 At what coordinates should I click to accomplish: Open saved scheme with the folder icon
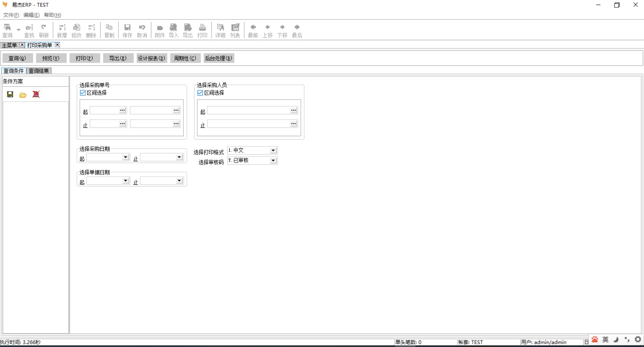pos(23,95)
